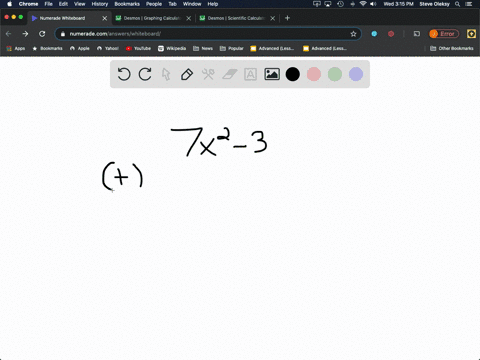Image resolution: width=480 pixels, height=360 pixels.
Task: Bookmark this page with star icon
Action: 353,34
